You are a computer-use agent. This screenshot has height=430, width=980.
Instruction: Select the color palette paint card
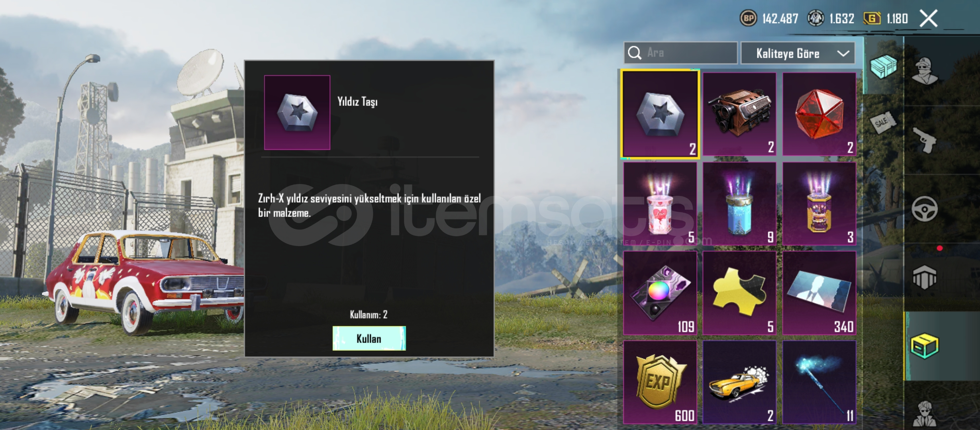(660, 293)
